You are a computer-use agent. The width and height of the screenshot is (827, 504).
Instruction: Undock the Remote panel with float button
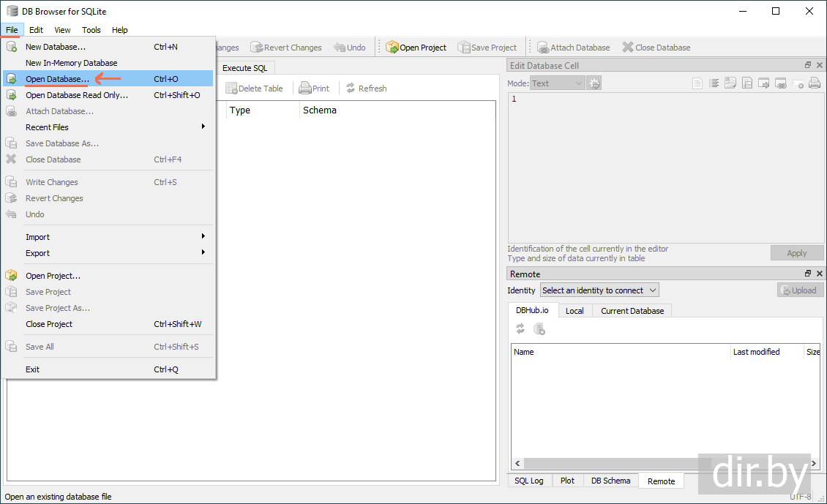point(808,274)
